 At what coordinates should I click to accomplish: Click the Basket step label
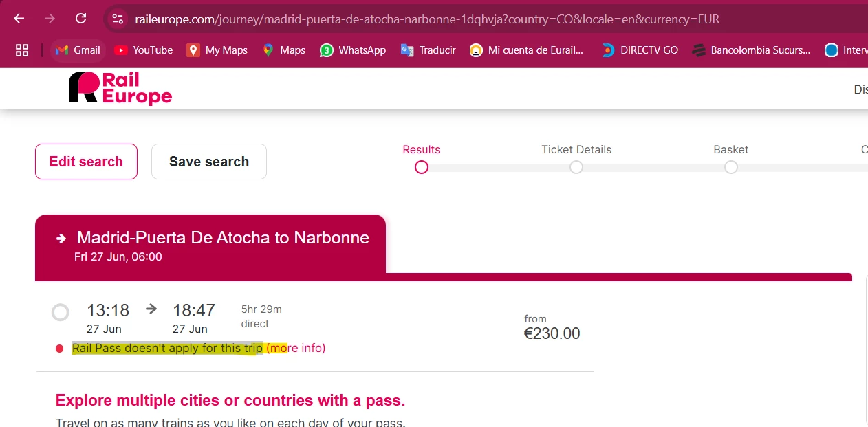730,149
